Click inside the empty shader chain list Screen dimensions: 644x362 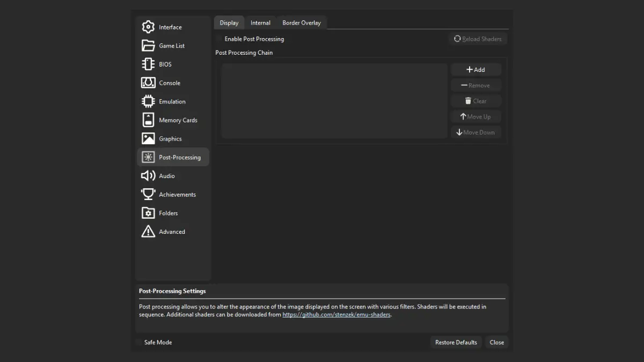point(334,101)
